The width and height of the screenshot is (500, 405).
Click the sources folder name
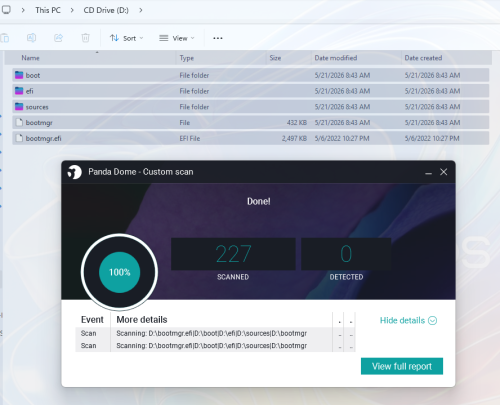[37, 107]
